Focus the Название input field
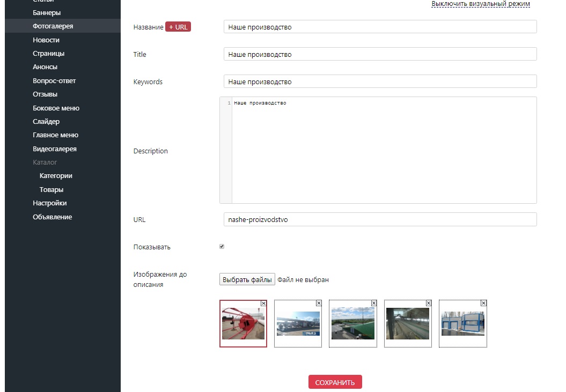Screen dimensions: 566x392 click(x=380, y=27)
